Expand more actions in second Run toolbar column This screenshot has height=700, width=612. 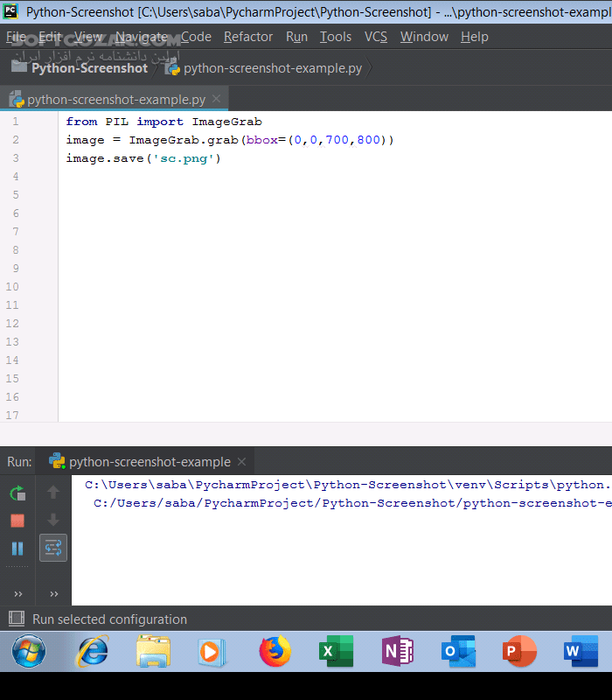[x=53, y=594]
